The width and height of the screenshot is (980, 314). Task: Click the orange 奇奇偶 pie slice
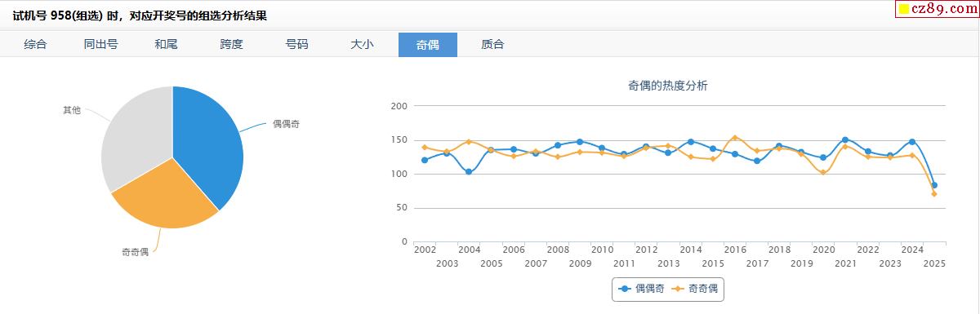(163, 196)
